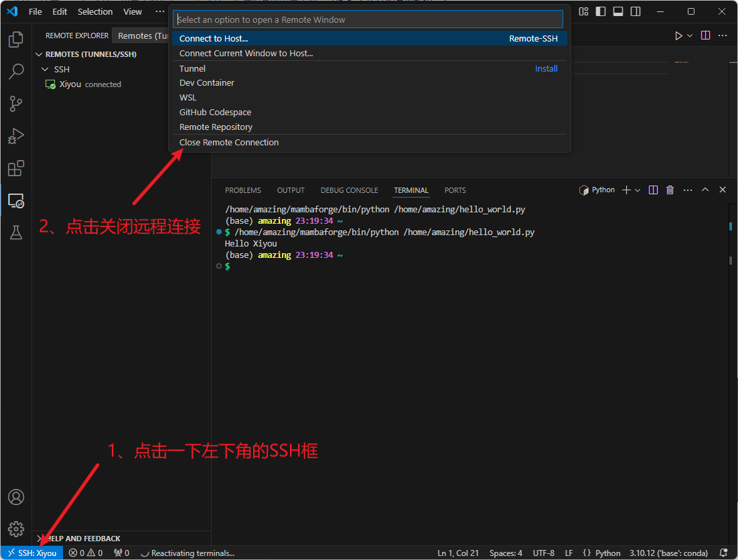Open the new terminal launch profile dropdown
This screenshot has width=738, height=560.
pos(637,190)
